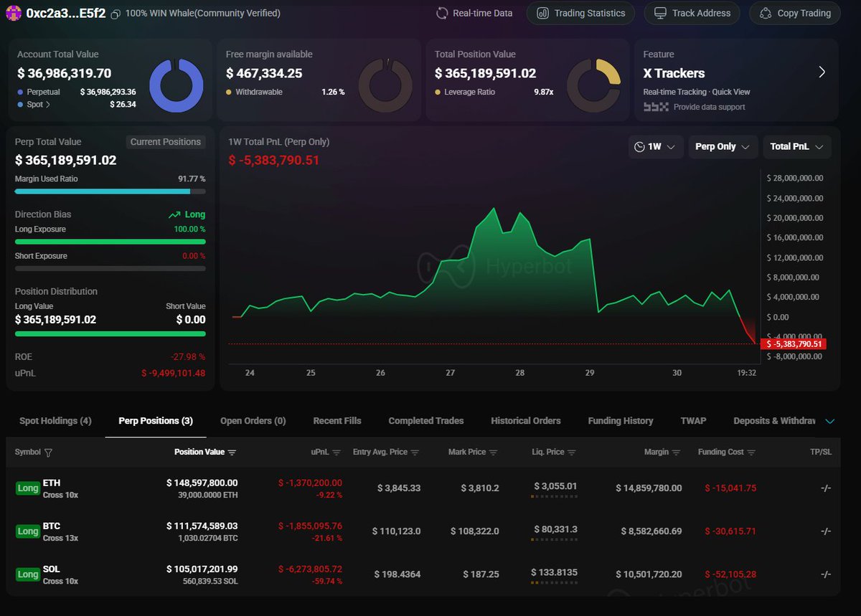This screenshot has height=616, width=861.
Task: Open the Perp Only dropdown
Action: (723, 146)
